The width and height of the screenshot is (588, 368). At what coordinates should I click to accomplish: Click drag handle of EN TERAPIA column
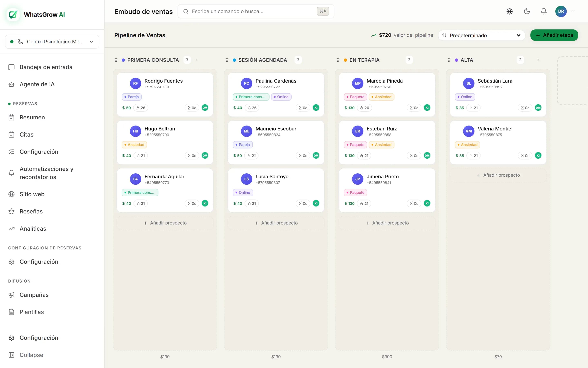[x=338, y=60]
